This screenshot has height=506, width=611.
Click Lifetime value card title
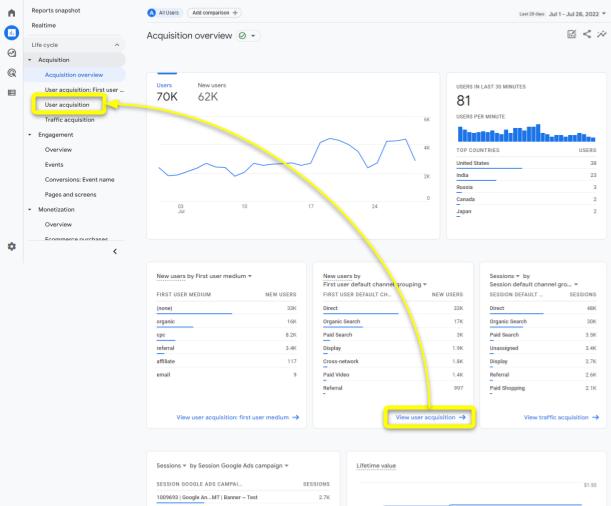click(376, 465)
